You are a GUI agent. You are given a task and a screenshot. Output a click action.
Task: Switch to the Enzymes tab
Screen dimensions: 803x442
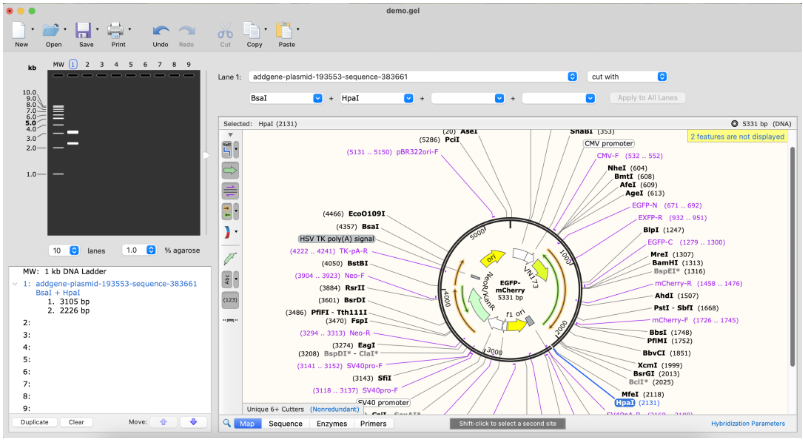331,424
